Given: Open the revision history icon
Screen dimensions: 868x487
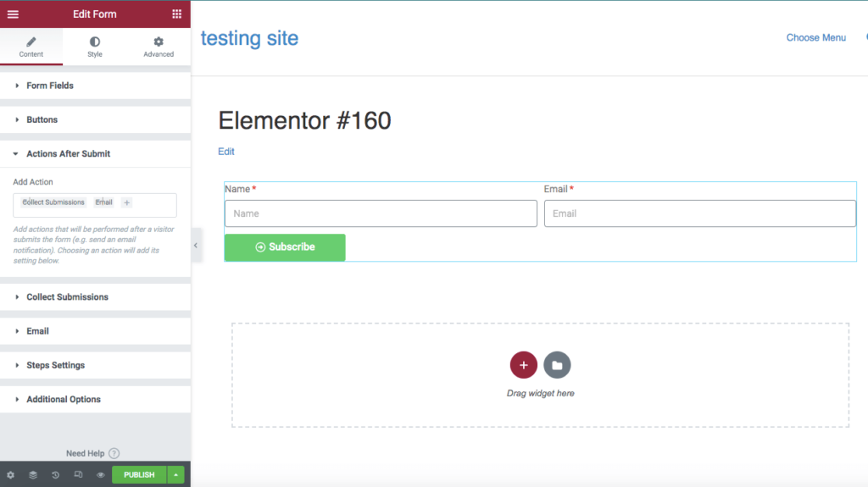Looking at the screenshot, I should (55, 475).
